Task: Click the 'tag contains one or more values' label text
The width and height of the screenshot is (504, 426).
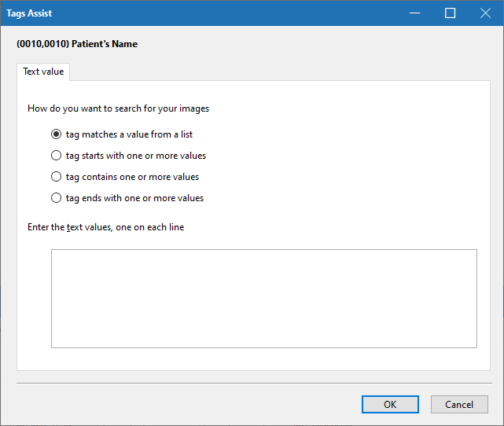Action: [x=132, y=177]
